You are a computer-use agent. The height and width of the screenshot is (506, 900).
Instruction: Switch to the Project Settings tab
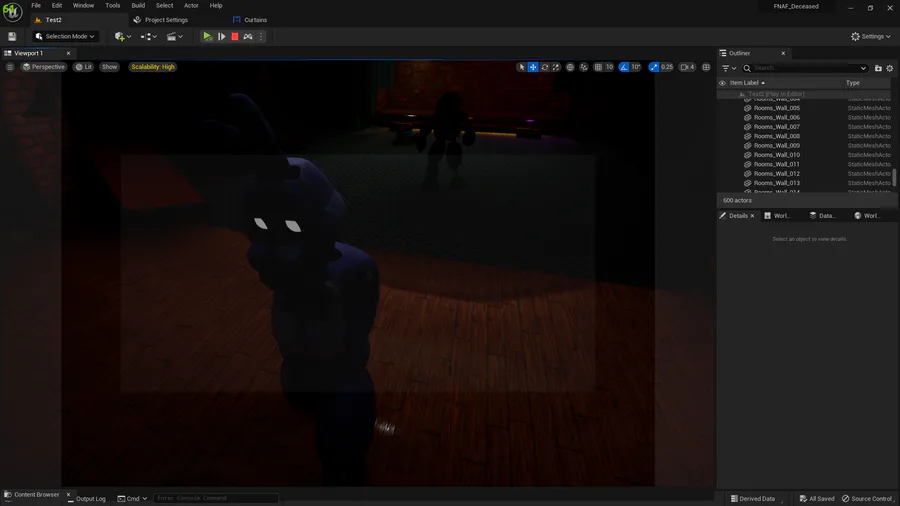coord(166,20)
